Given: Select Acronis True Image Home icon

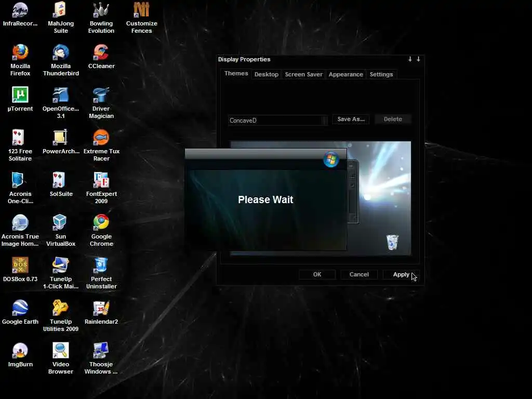Looking at the screenshot, I should pyautogui.click(x=20, y=230).
